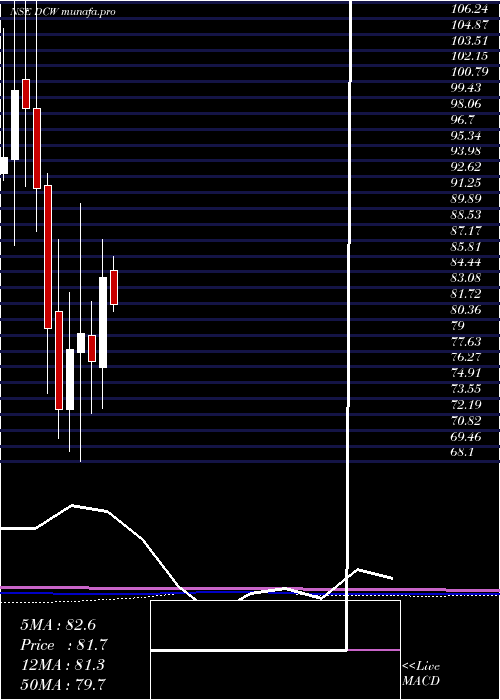Image resolution: width=500 pixels, height=700 pixels.
Task: Select the 93.98 price axis label
Action: tap(467, 151)
